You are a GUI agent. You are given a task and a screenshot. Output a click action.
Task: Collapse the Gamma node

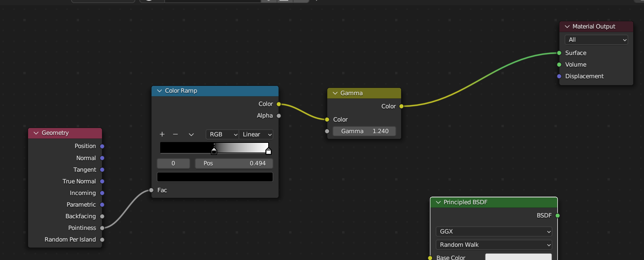(x=335, y=93)
